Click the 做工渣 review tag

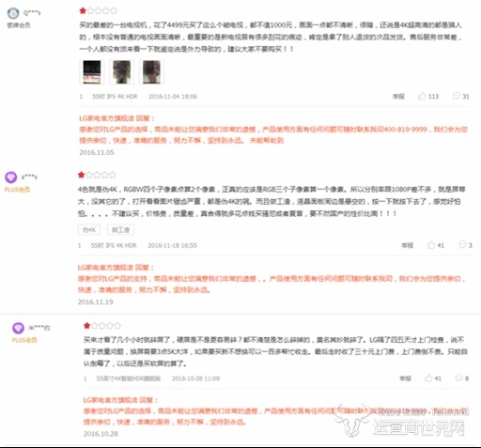(x=120, y=230)
